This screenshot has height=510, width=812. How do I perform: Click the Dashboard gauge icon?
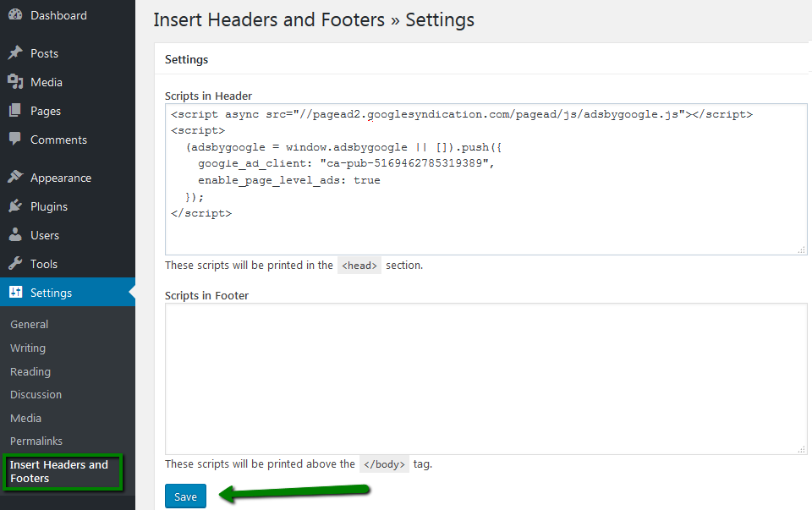[15, 15]
